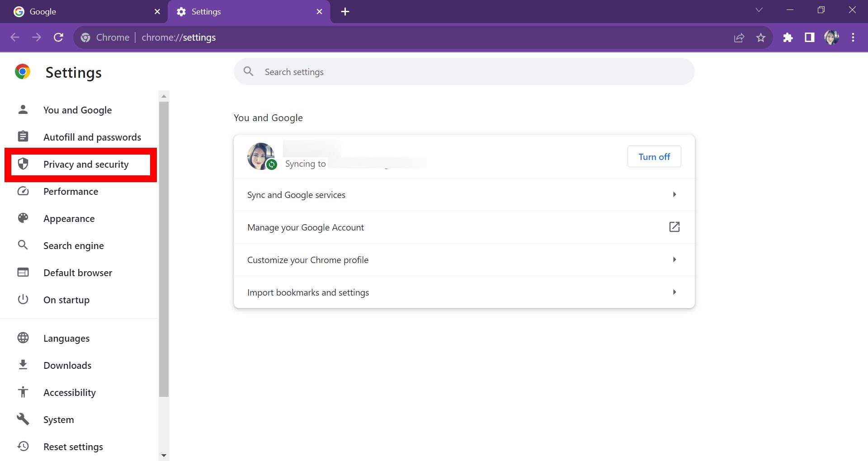The image size is (868, 461).
Task: Open Manage your Google Account link
Action: [464, 227]
